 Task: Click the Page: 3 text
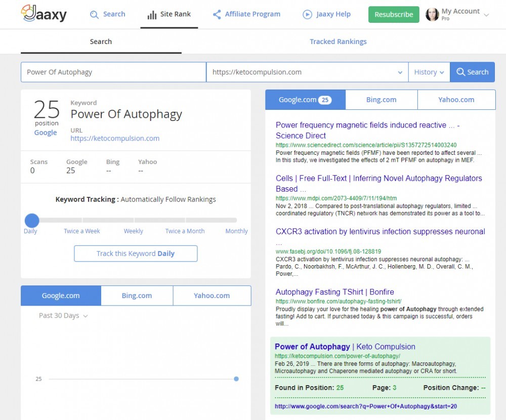385,388
